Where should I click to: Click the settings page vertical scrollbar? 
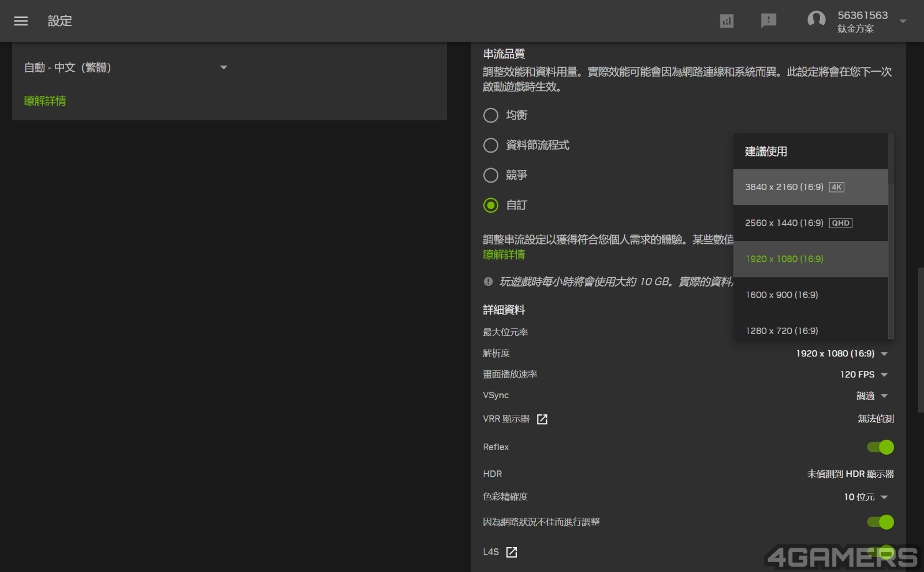(x=921, y=339)
